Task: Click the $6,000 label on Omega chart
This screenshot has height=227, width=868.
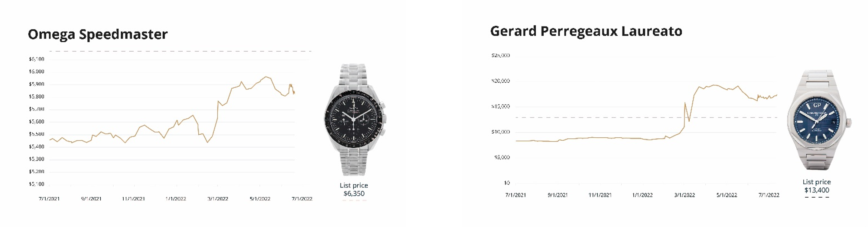Action: (x=36, y=71)
